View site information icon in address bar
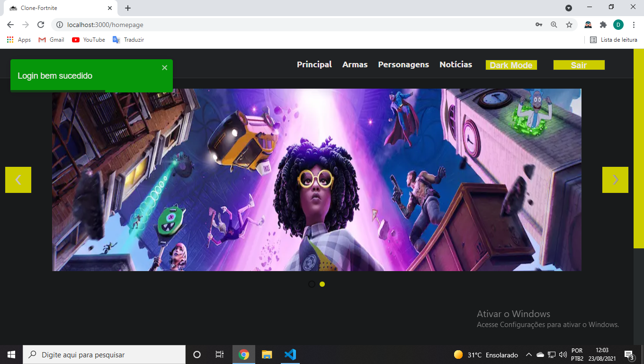Viewport: 644px width, 364px height. (60, 25)
